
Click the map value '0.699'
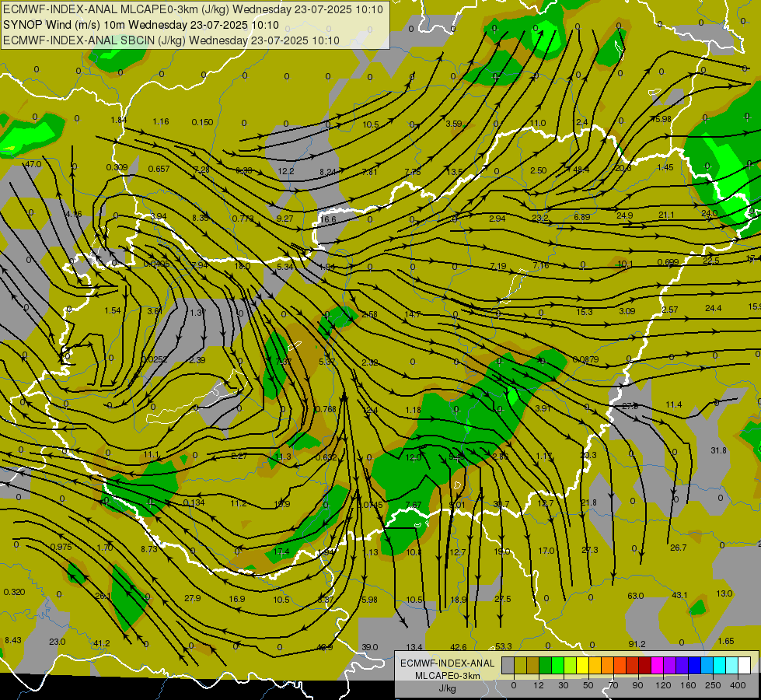(668, 262)
